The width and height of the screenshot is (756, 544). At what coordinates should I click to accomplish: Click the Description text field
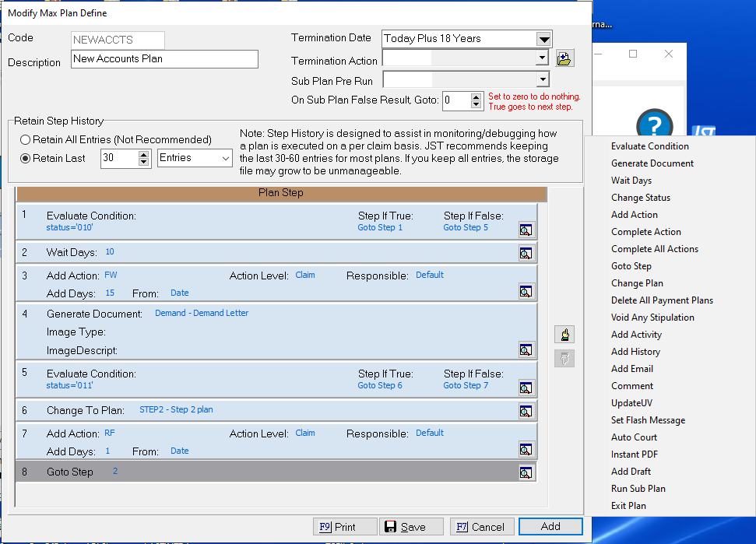(164, 59)
